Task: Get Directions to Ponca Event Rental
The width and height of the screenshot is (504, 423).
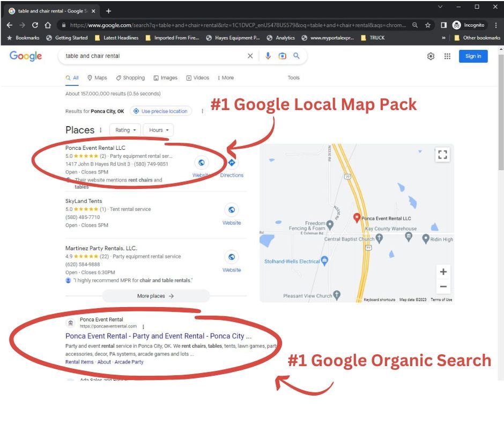Action: [x=232, y=167]
